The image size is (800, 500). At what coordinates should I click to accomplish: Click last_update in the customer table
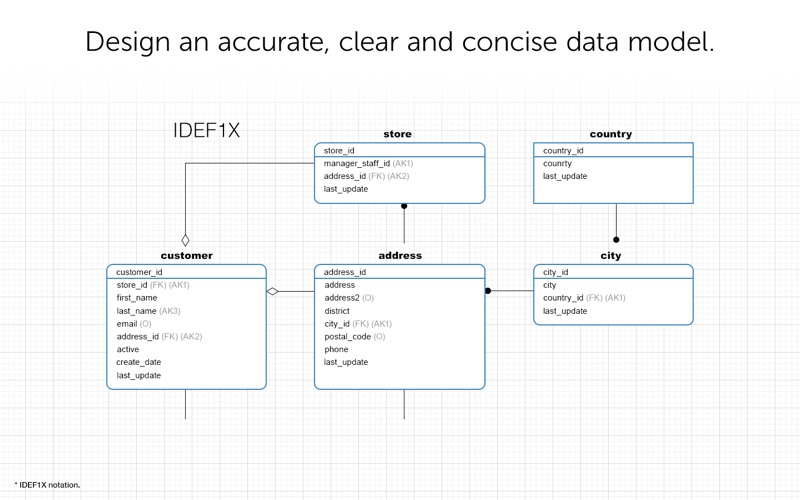[x=138, y=375]
